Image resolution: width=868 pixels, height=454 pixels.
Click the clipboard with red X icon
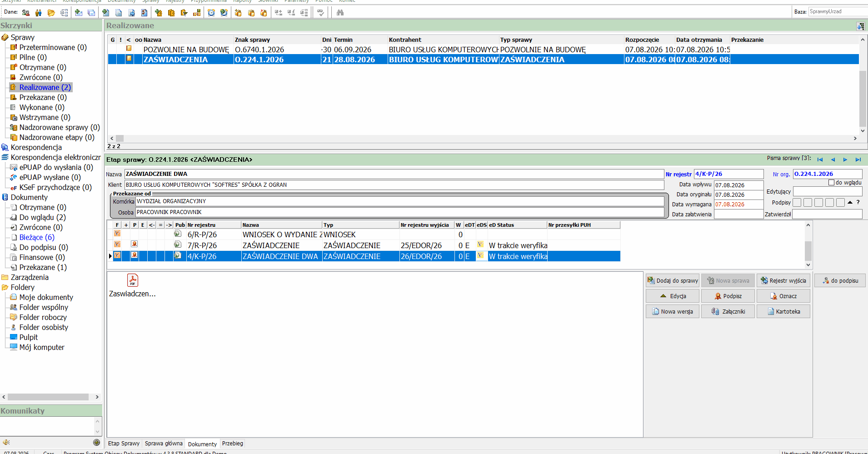264,13
